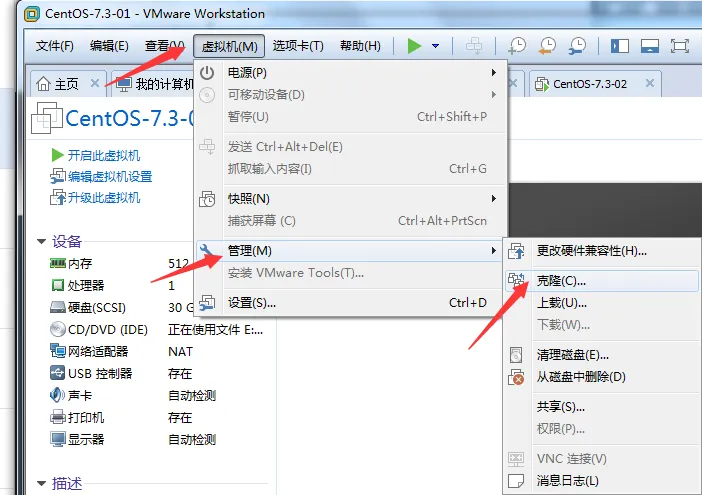The image size is (702, 495).
Task: Toggle the library sidebar view icon
Action: [x=620, y=46]
